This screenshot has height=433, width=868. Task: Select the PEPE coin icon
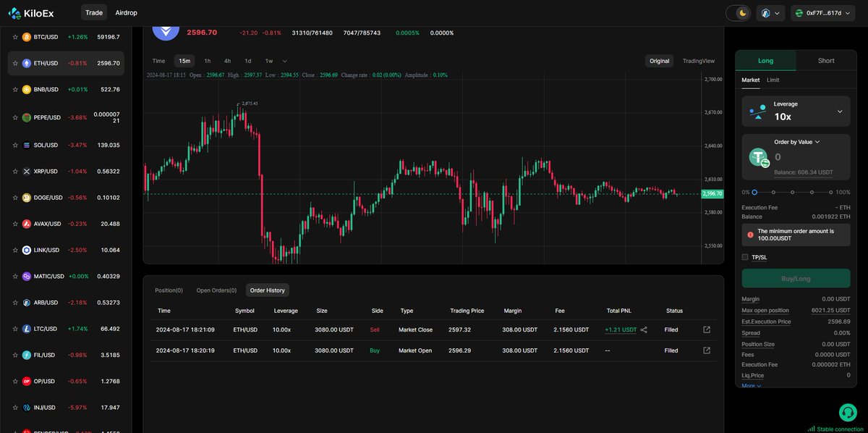[27, 117]
